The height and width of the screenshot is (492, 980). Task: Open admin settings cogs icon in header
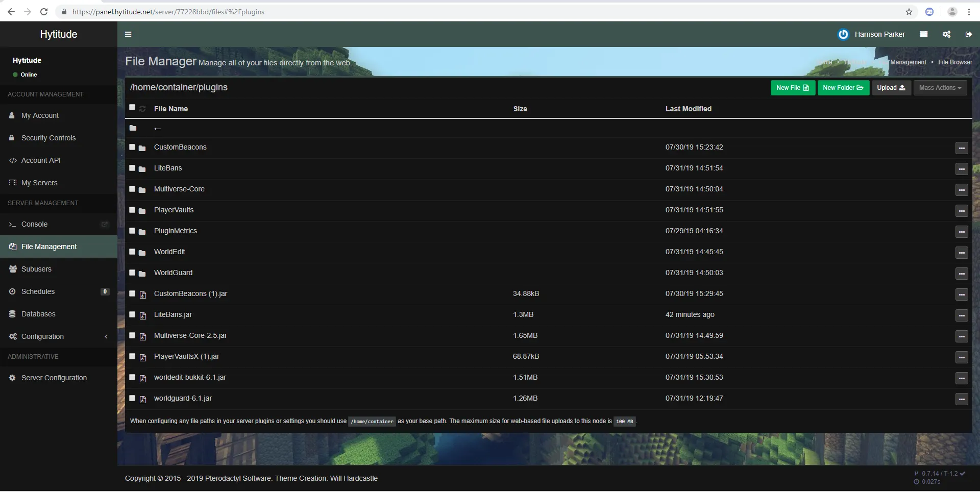click(x=946, y=34)
